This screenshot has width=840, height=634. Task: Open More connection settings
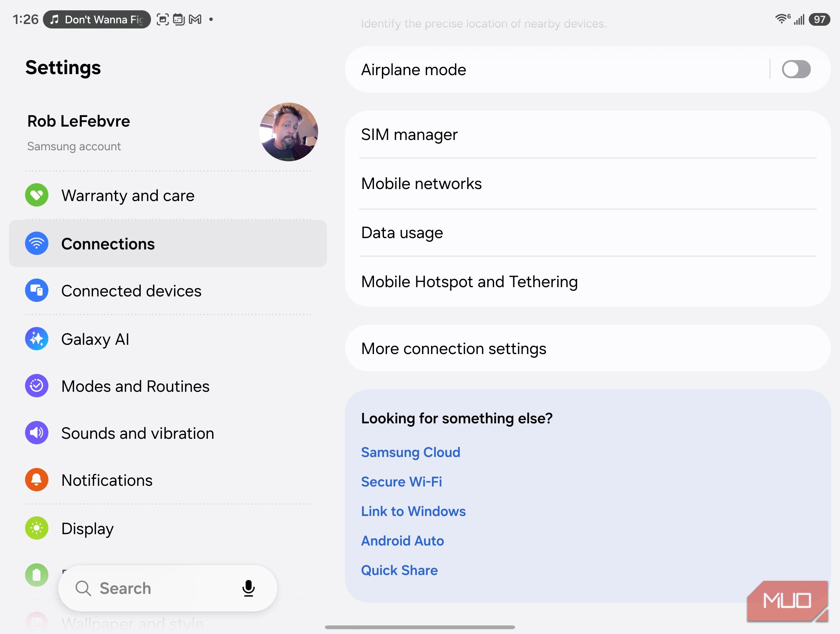(x=587, y=348)
